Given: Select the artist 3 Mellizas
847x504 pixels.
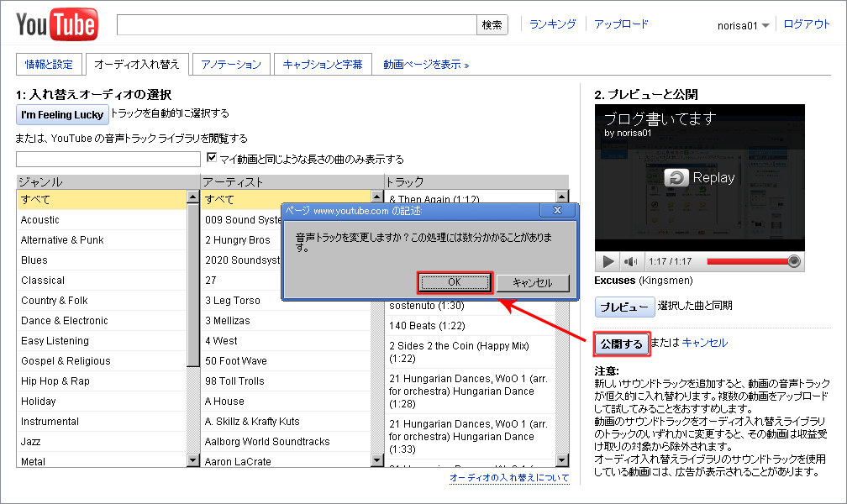Looking at the screenshot, I should pos(287,320).
